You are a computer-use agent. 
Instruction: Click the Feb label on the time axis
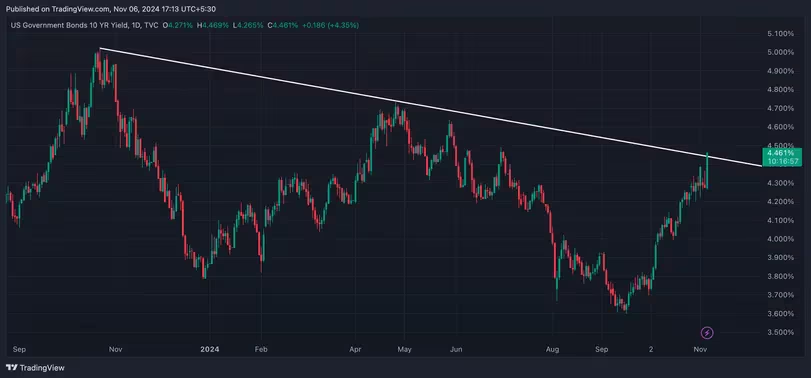[261, 350]
